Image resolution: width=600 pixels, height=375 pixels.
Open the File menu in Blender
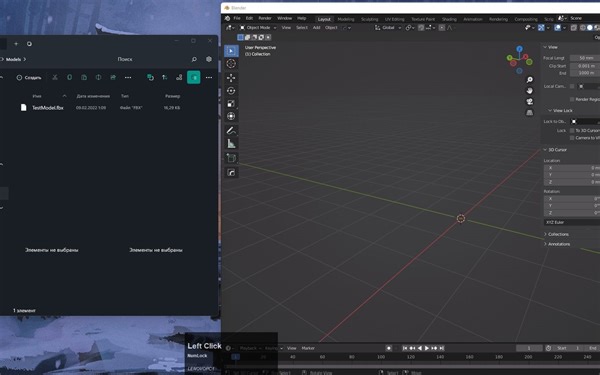[x=237, y=18]
